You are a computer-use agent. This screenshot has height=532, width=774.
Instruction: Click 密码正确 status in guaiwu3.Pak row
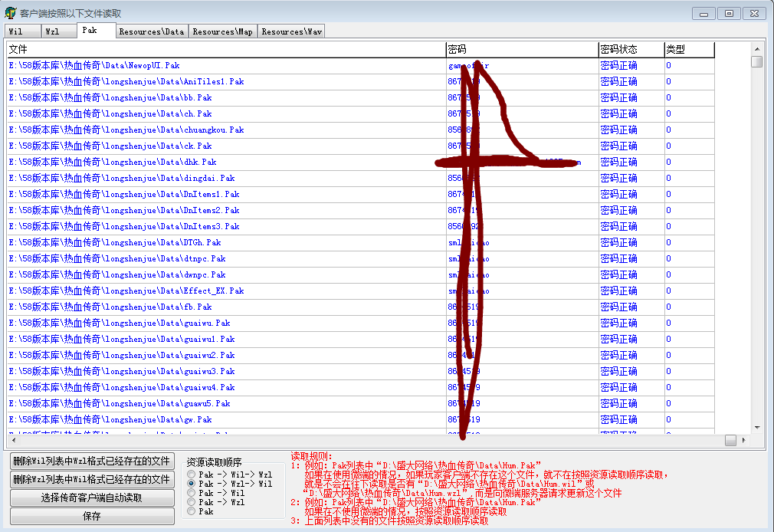point(618,372)
